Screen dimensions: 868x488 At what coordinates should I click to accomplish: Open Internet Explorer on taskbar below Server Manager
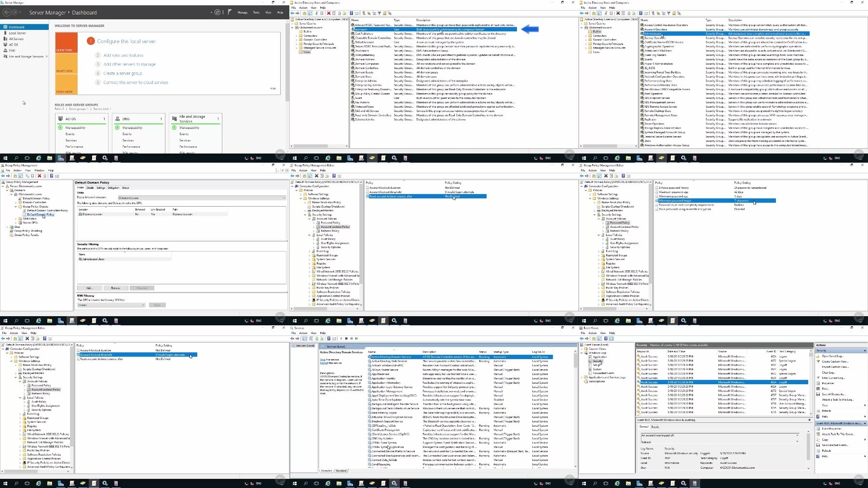(x=39, y=158)
